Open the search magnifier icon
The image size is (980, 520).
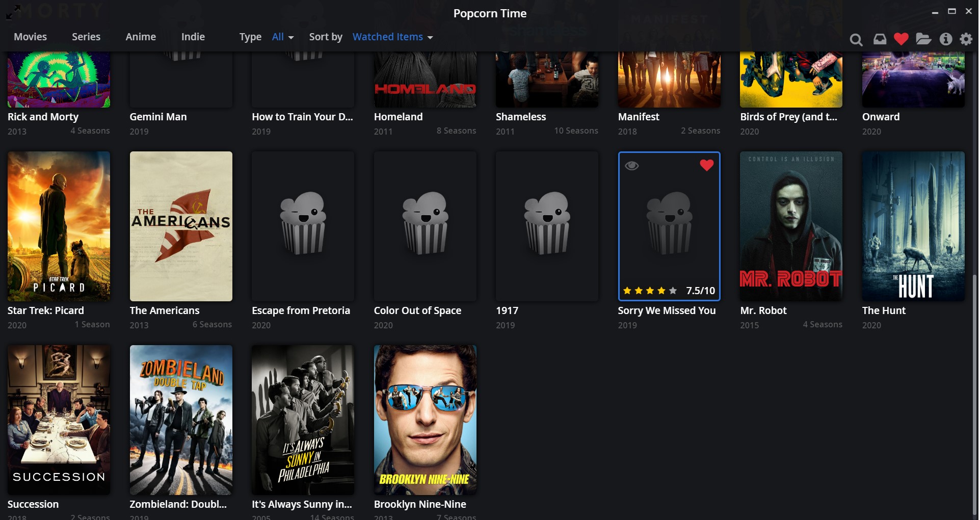tap(856, 39)
